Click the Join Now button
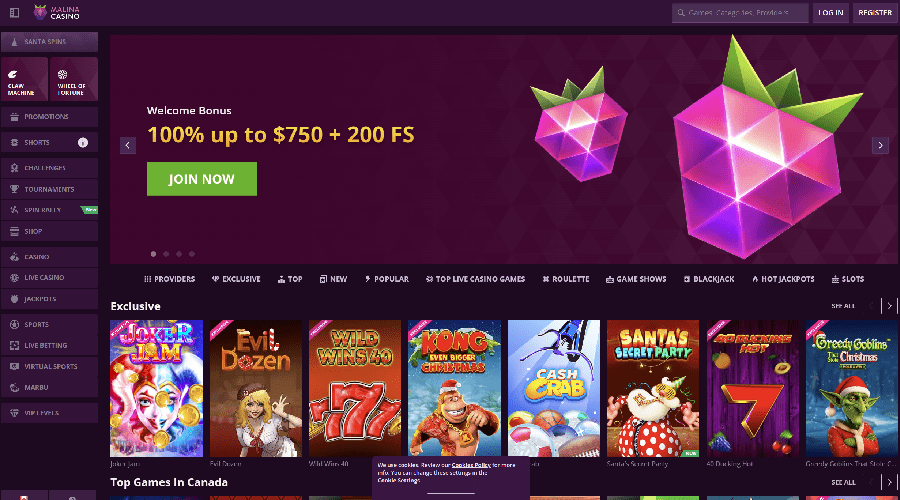 pyautogui.click(x=201, y=179)
